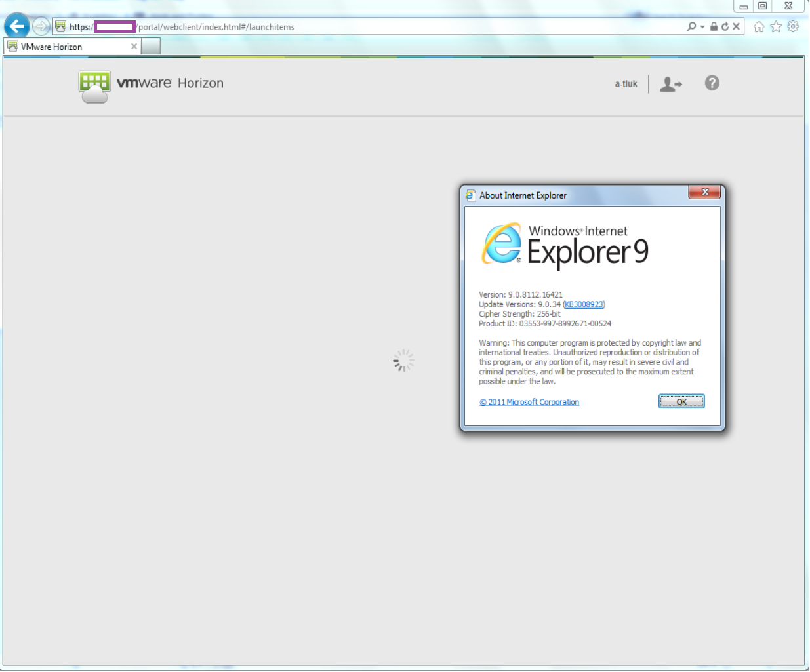This screenshot has height=672, width=810.
Task: Click the Version 9.0.8112.16421 text
Action: (x=521, y=295)
